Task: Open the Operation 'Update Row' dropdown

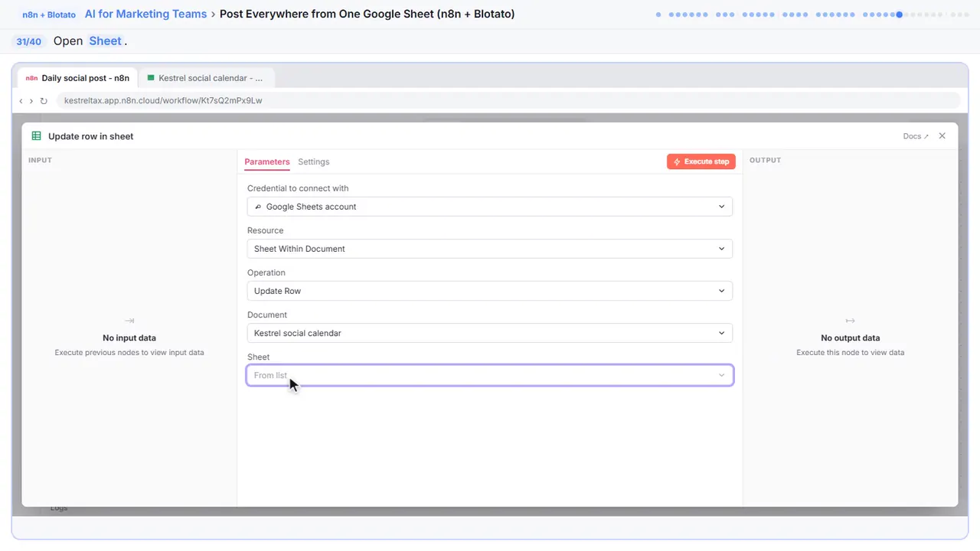Action: pyautogui.click(x=490, y=291)
